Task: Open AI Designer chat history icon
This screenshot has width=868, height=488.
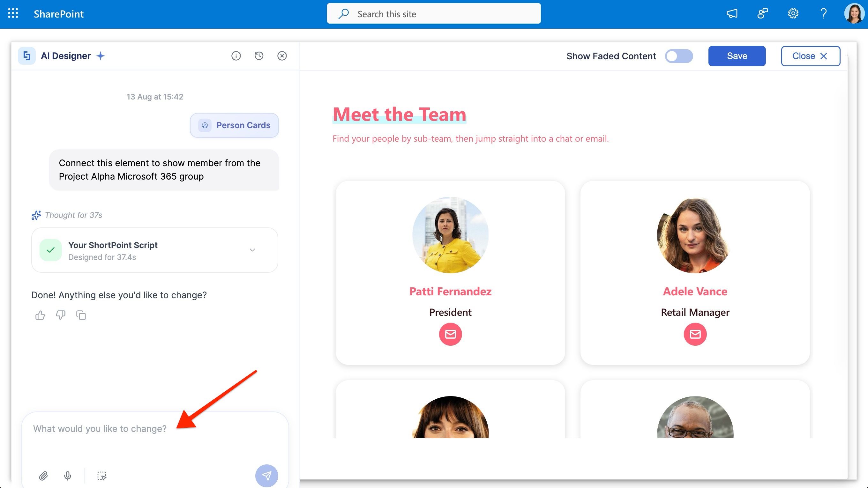Action: (259, 55)
